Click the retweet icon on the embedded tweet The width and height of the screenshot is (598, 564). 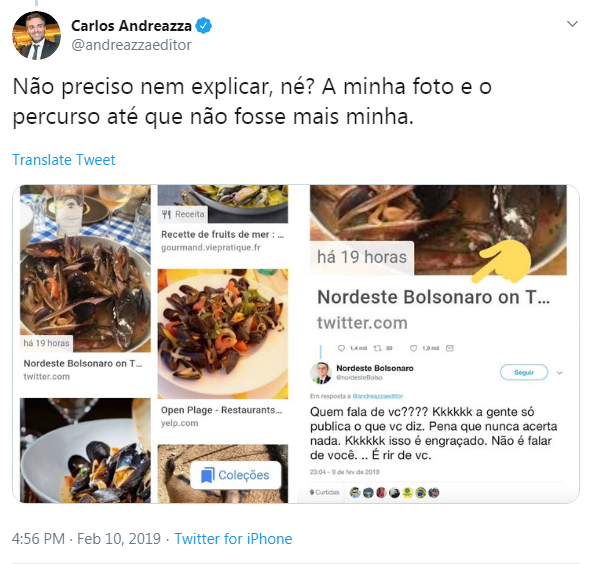click(x=377, y=348)
